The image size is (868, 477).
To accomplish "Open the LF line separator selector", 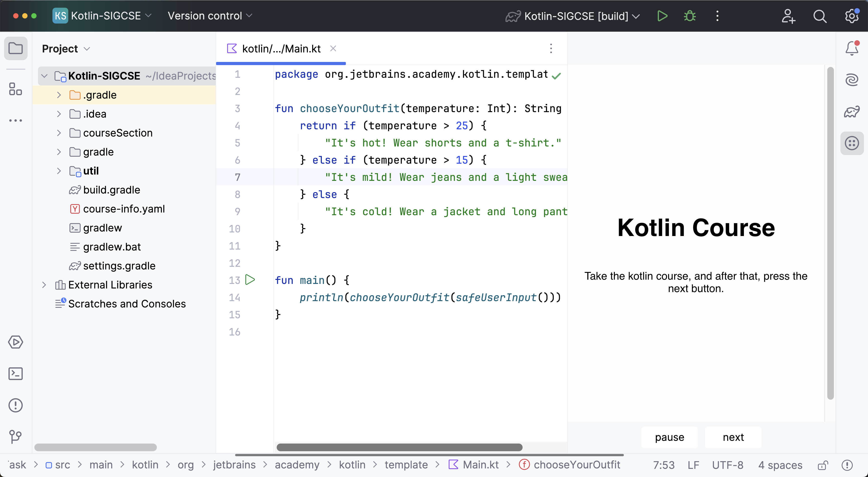I will [x=693, y=465].
